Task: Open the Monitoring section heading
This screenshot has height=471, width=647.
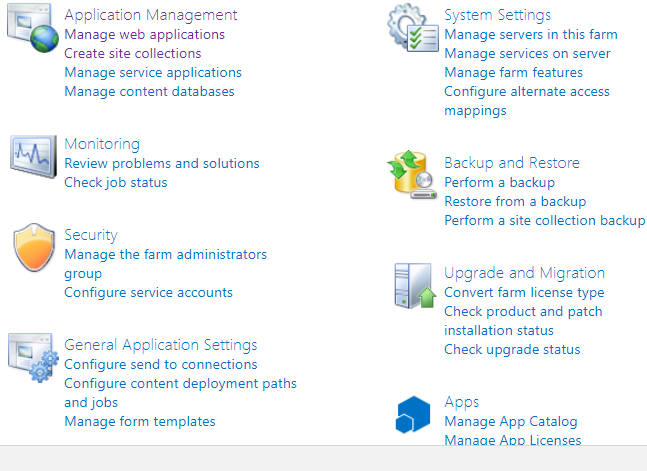Action: pyautogui.click(x=102, y=144)
